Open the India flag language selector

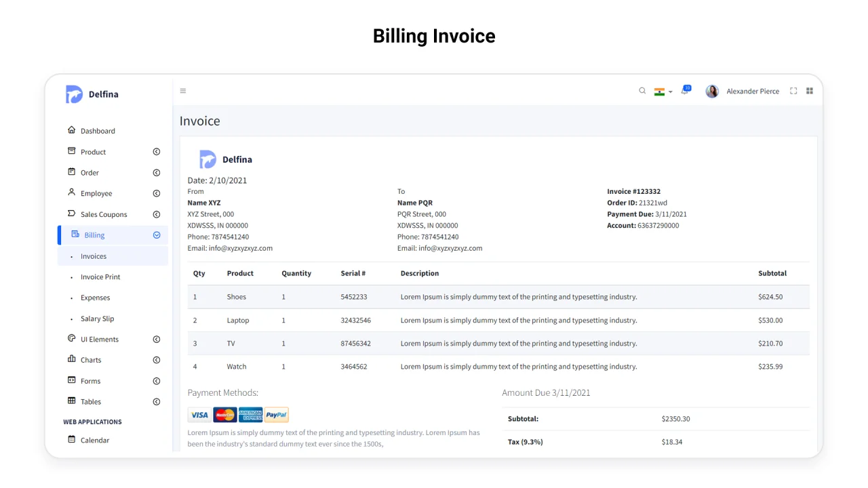663,91
